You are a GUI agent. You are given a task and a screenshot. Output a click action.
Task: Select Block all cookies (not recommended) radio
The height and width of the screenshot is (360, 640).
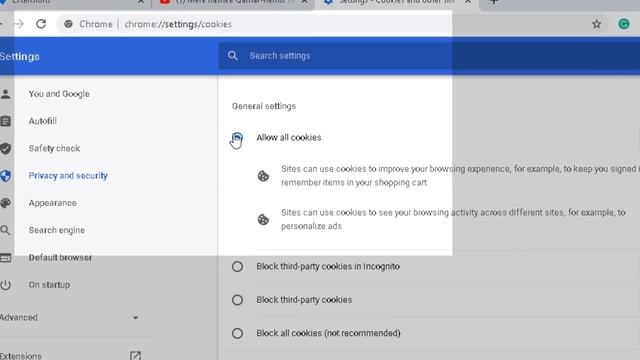point(237,333)
